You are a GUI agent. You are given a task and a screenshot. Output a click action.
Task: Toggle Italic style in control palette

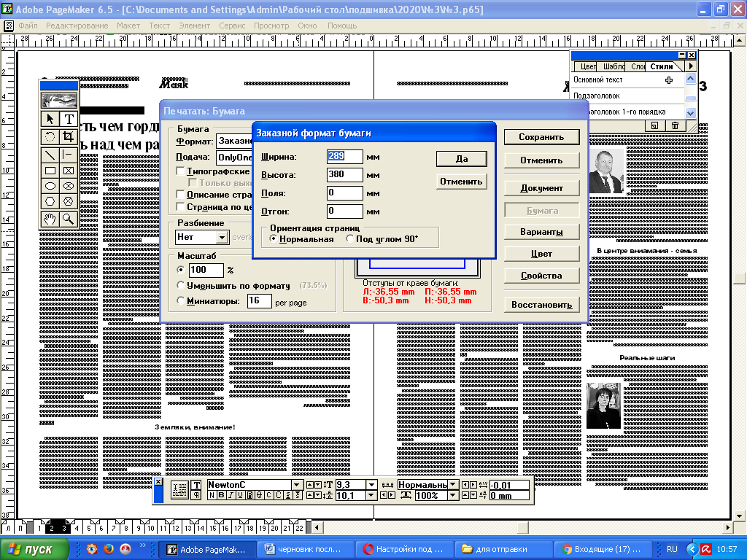pos(230,495)
